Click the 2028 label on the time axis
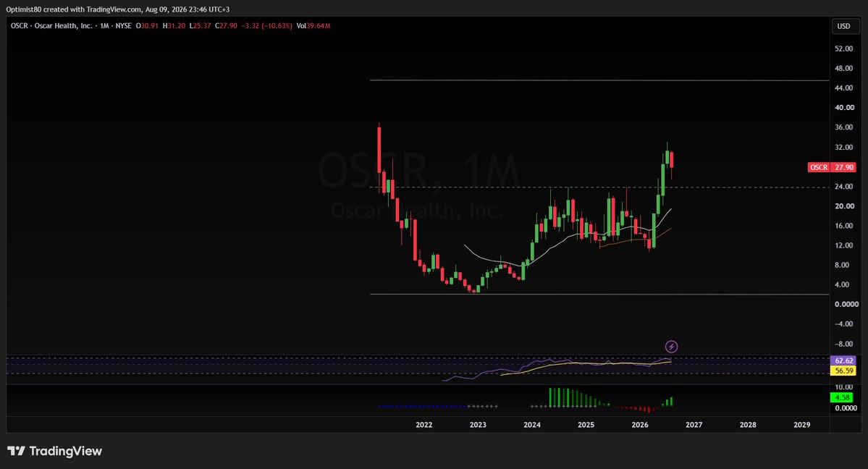Screen dimensions: 868x469 [748, 425]
